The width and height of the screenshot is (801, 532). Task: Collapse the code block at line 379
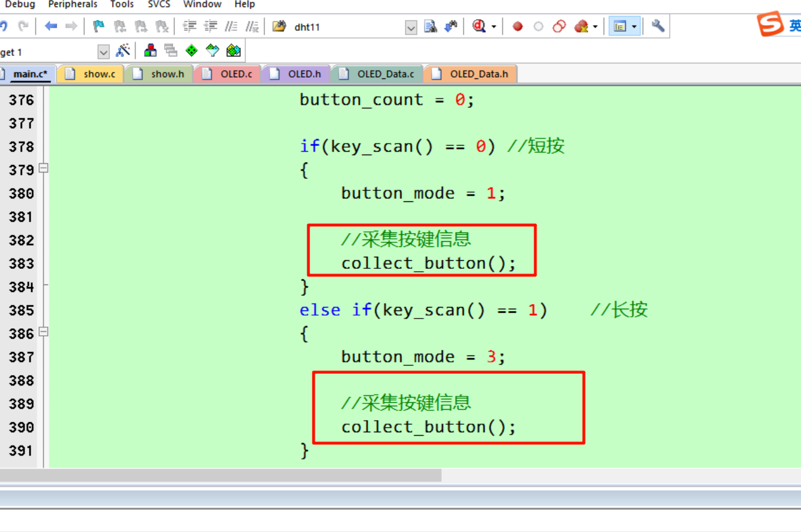[x=43, y=168]
